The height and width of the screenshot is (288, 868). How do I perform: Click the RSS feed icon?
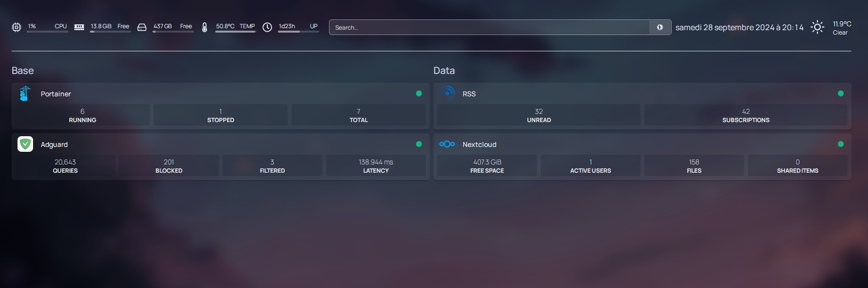tap(447, 93)
